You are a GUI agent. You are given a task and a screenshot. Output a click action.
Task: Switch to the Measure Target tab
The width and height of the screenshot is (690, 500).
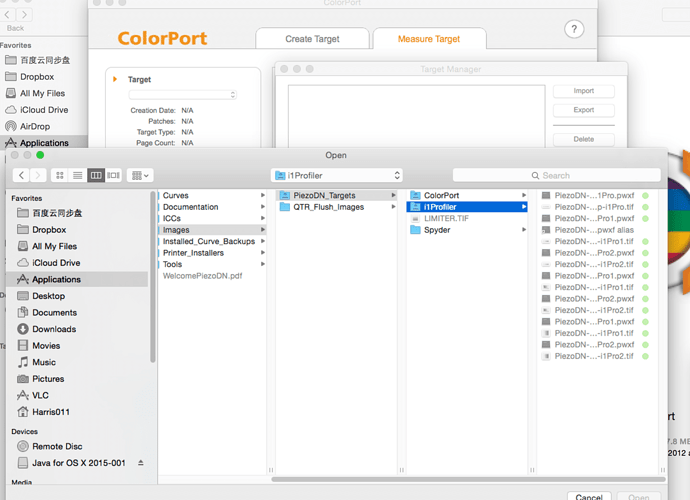(x=429, y=39)
